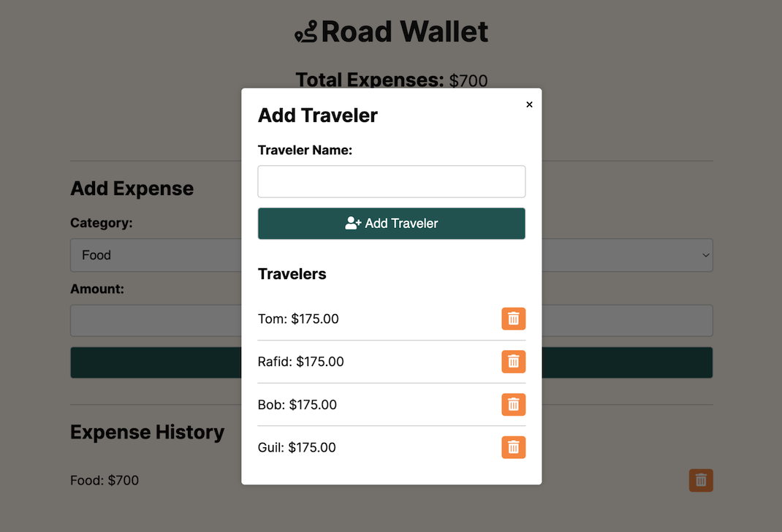This screenshot has width=782, height=532.
Task: Delete Guil from the travelers list
Action: click(x=513, y=447)
